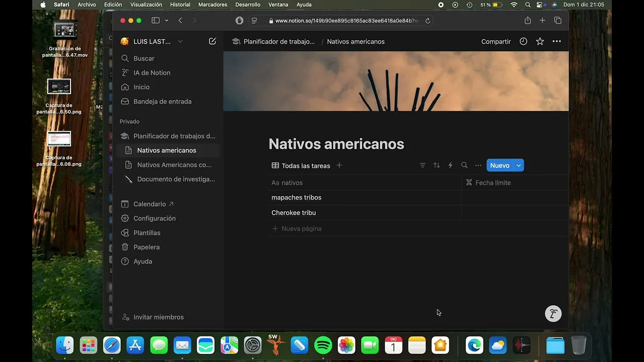Image resolution: width=644 pixels, height=362 pixels.
Task: Click the sort arrows icon
Action: tap(437, 165)
